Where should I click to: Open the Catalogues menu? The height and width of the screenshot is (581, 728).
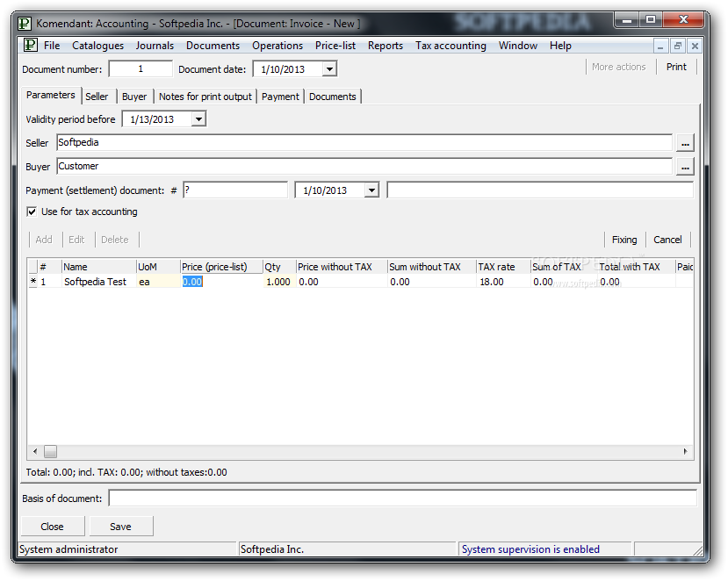pyautogui.click(x=98, y=46)
